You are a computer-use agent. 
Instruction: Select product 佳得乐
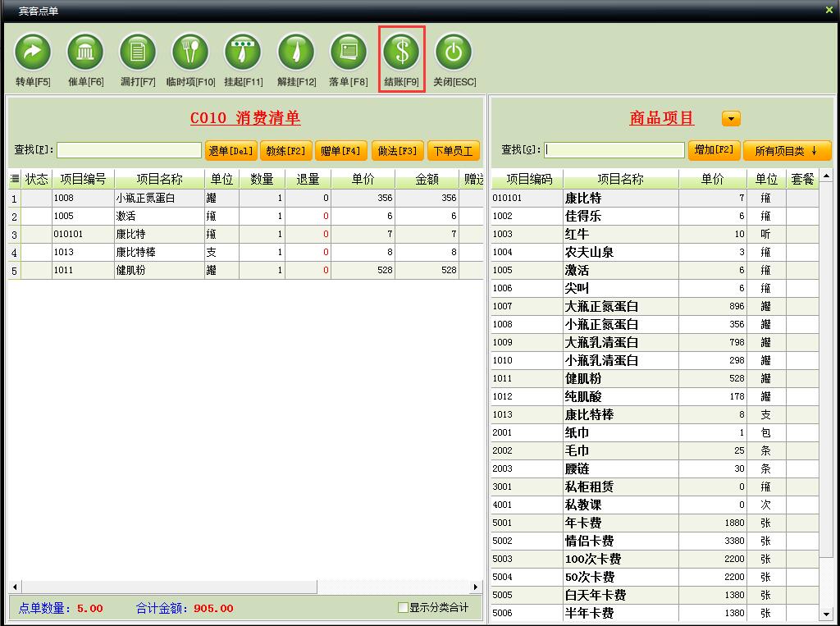point(655,216)
